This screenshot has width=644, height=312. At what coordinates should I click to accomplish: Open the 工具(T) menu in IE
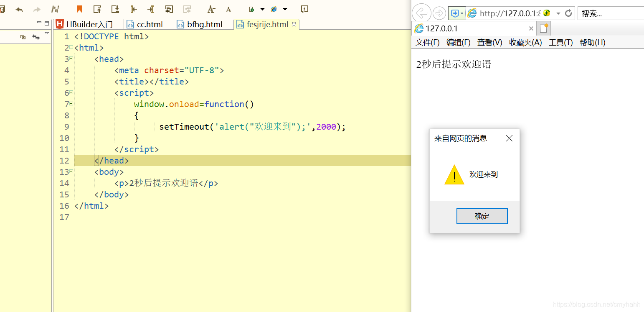point(560,42)
